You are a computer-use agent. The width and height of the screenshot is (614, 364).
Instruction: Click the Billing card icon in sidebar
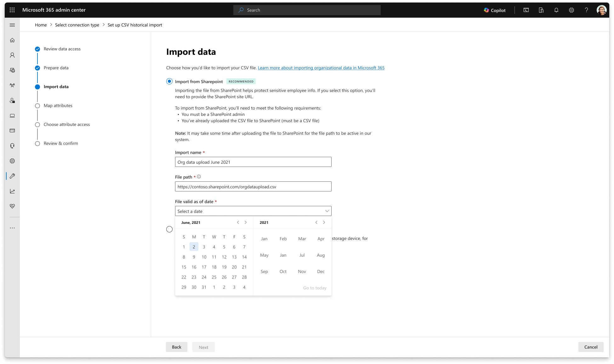13,130
